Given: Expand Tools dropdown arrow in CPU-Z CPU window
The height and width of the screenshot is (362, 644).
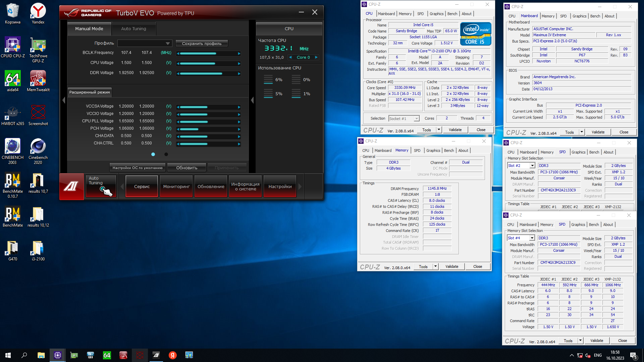Looking at the screenshot, I should coord(438,130).
